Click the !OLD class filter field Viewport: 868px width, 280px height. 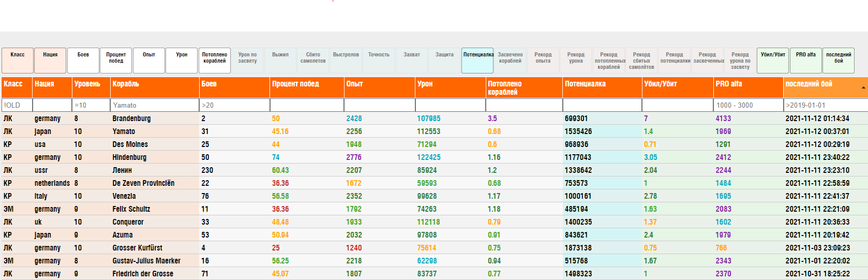[17, 105]
